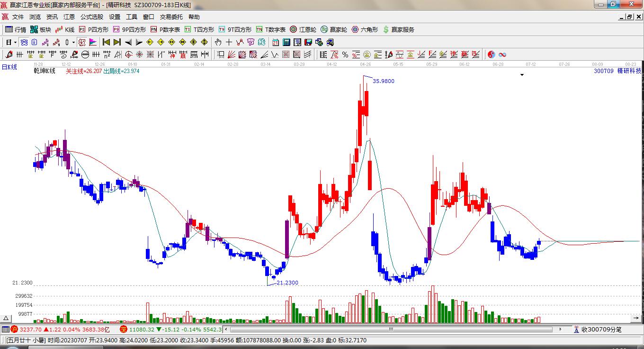Click the calendar date icon

[275, 42]
